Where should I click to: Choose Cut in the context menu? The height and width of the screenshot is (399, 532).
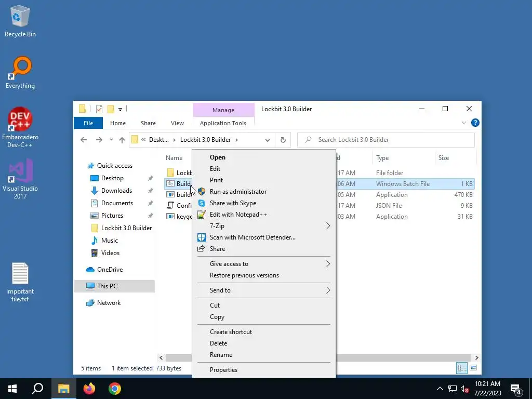coord(264,305)
